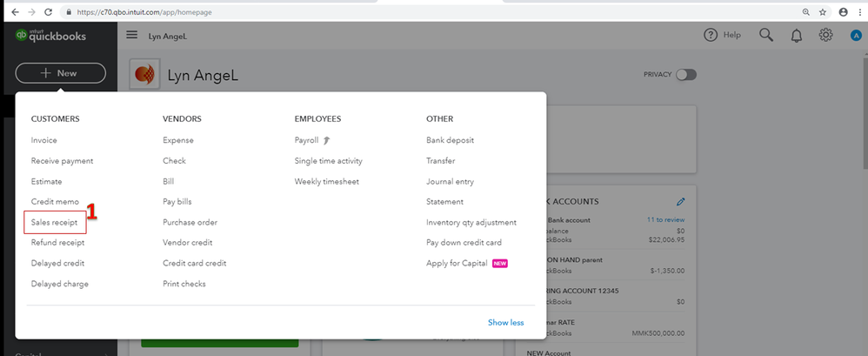Bookmark page with star icon
Image resolution: width=868 pixels, height=356 pixels.
point(823,11)
